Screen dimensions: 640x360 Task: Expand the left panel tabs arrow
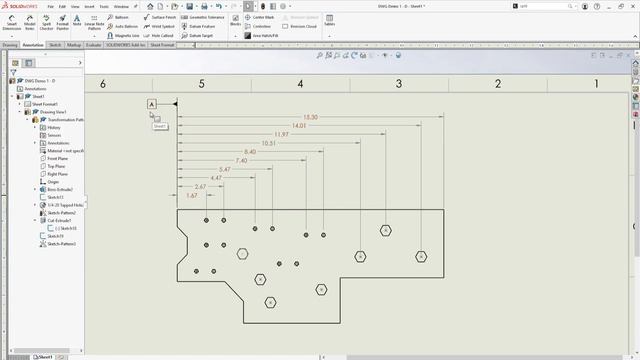[x=80, y=63]
